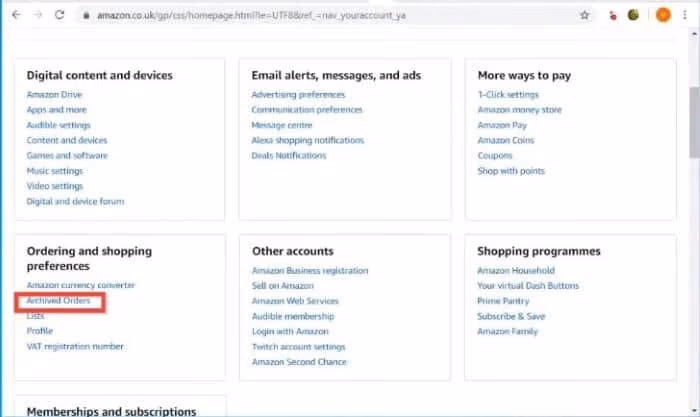700x417 pixels.
Task: Open Subscribe & Save link
Action: pos(511,316)
